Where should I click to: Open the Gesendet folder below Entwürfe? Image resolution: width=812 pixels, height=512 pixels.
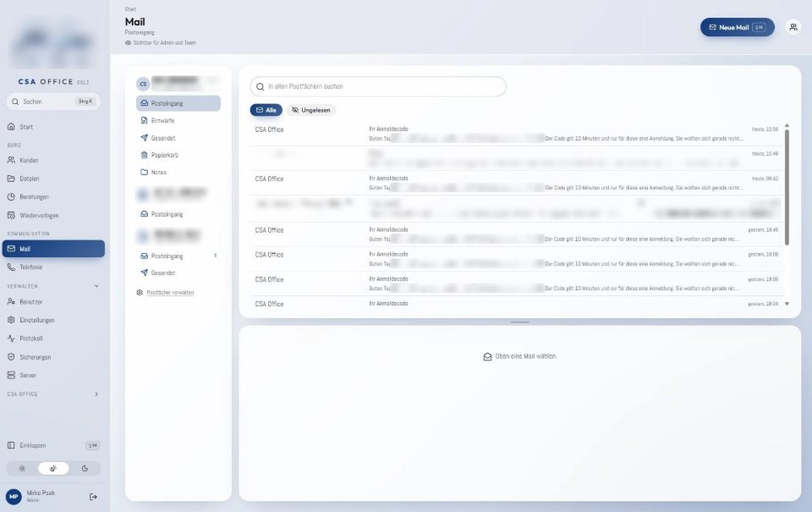coord(178,138)
